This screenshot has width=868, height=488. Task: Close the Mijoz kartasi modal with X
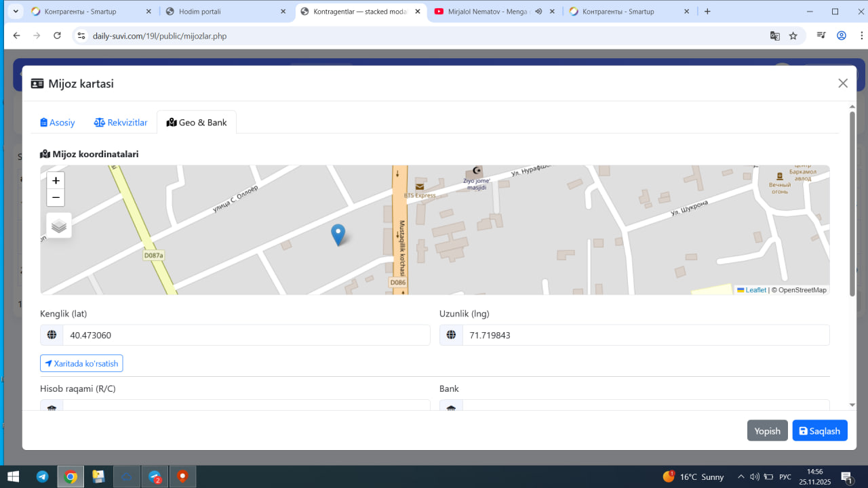[x=843, y=83]
